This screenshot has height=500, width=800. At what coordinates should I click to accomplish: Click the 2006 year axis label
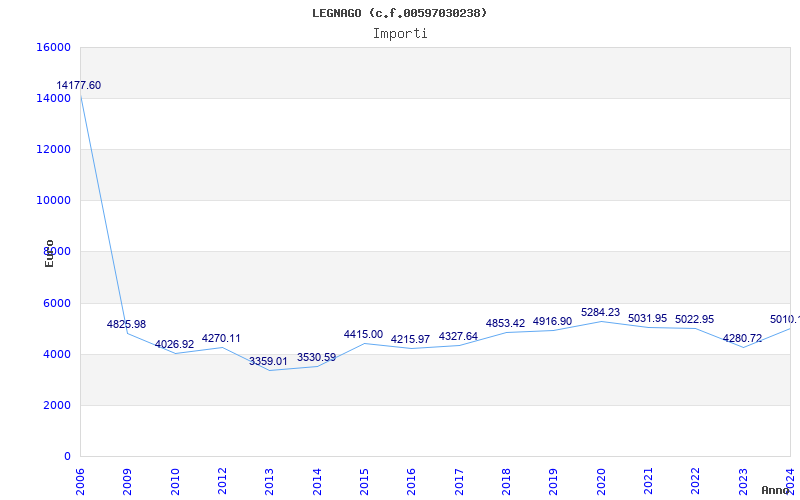80,482
